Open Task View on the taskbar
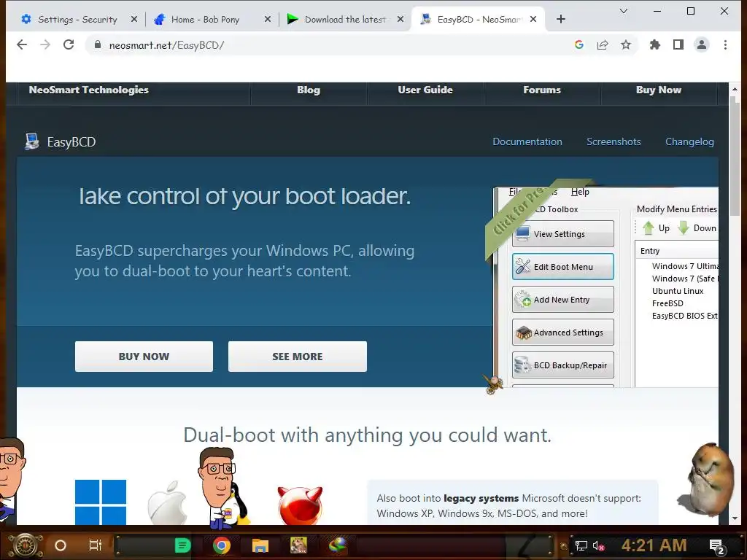 point(96,545)
